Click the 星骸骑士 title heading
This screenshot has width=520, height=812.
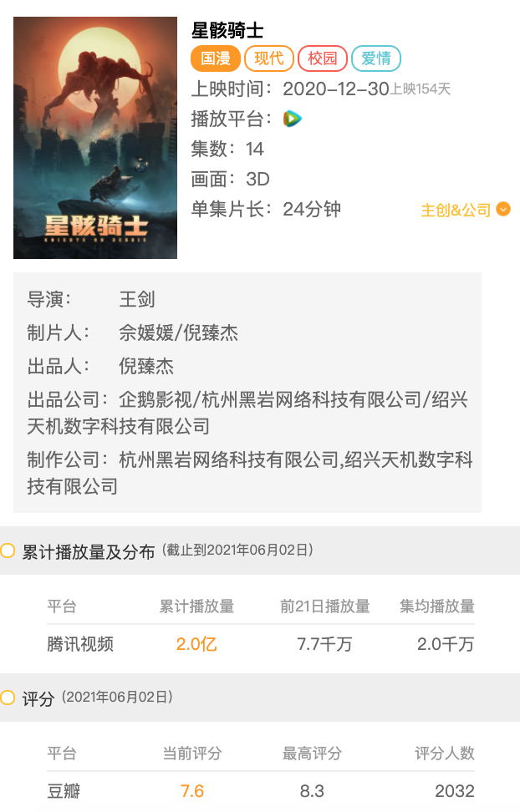pos(227,30)
